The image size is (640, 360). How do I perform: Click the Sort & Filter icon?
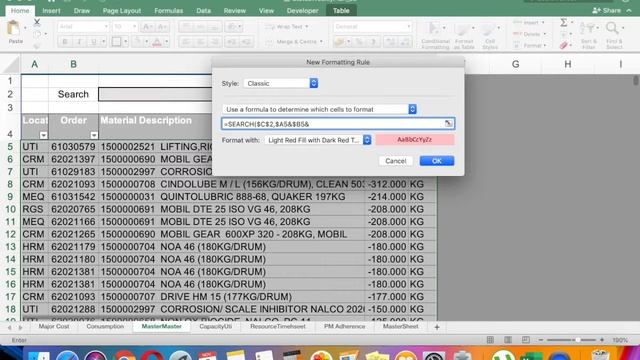point(588,36)
